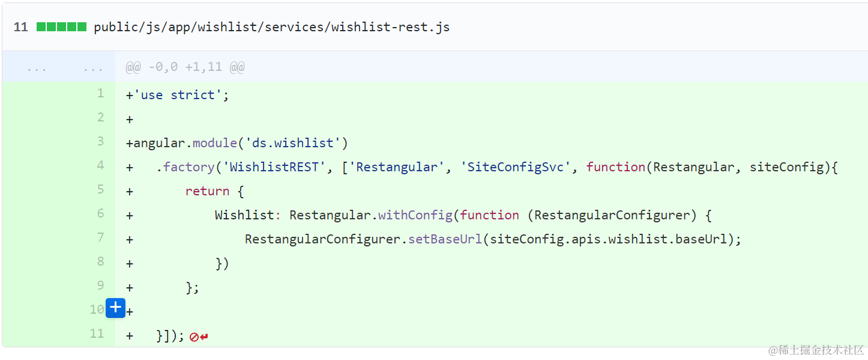
Task: Click line number 6
Action: [100, 213]
